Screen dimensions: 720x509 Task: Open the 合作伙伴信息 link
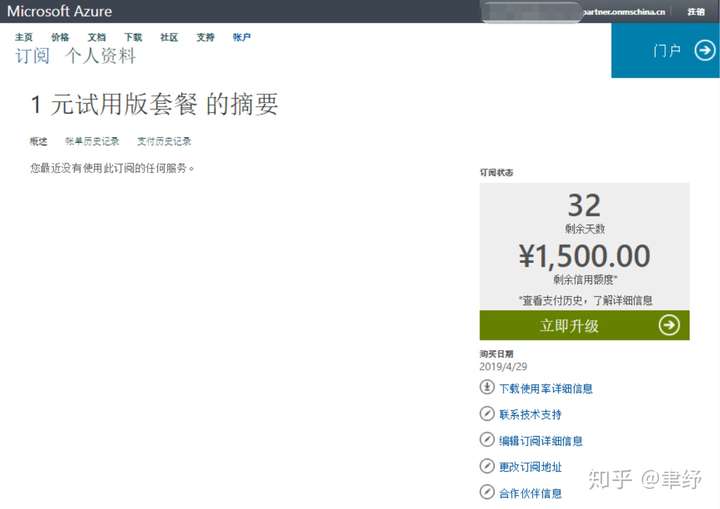[530, 493]
